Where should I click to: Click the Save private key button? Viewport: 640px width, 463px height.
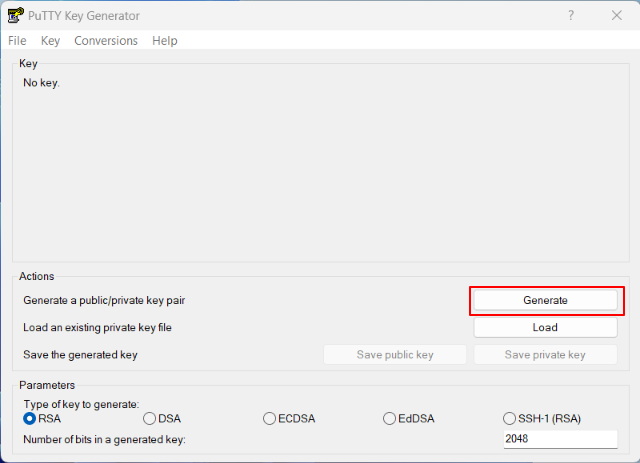(545, 355)
